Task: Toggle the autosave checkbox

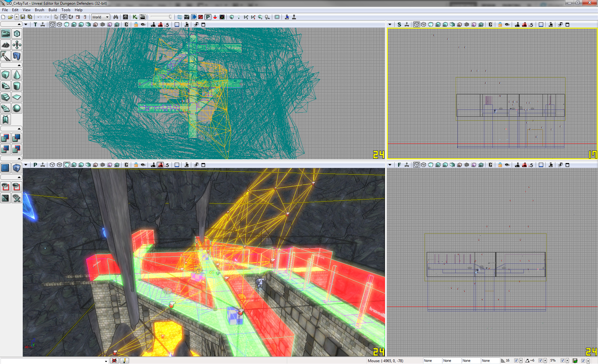Action: [x=583, y=361]
